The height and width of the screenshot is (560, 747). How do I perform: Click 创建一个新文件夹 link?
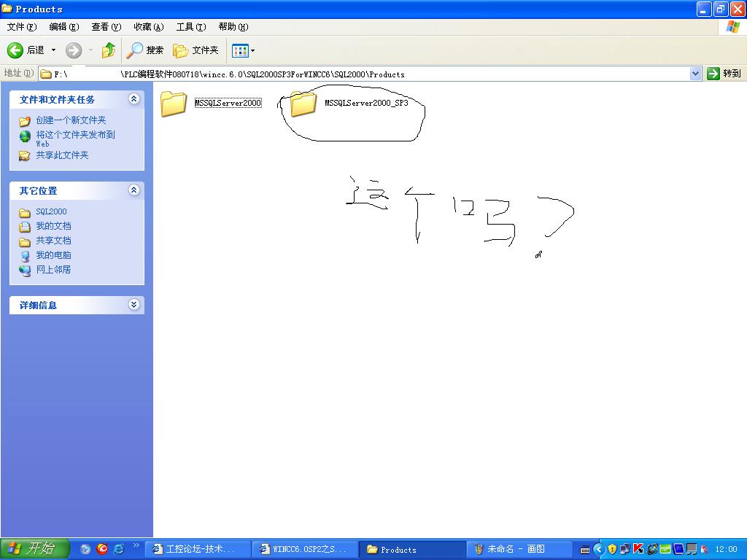tap(71, 120)
